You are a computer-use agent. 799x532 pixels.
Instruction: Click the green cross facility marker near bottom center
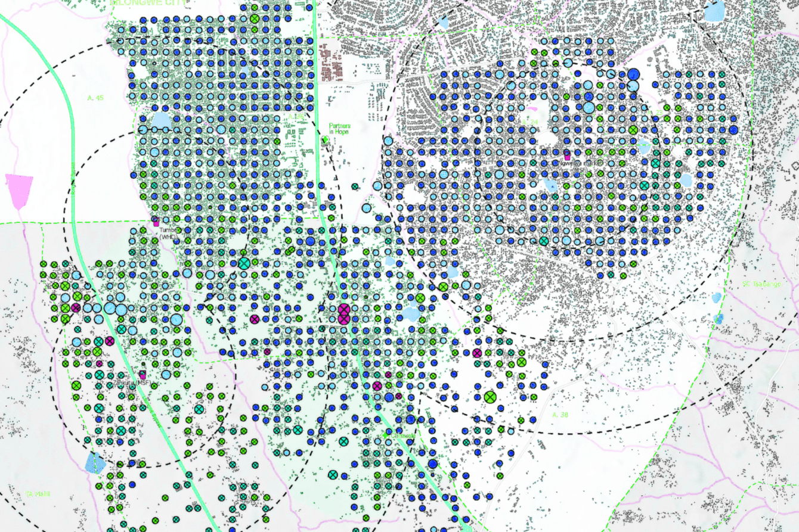tap(386, 436)
